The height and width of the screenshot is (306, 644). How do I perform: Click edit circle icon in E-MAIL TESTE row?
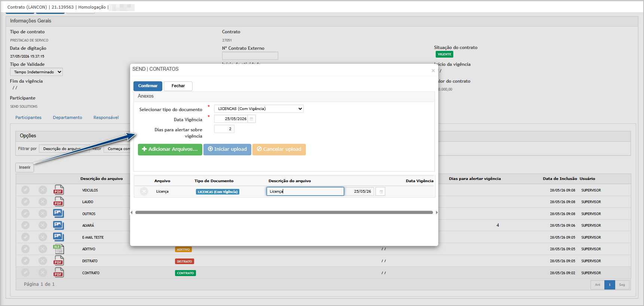point(25,237)
